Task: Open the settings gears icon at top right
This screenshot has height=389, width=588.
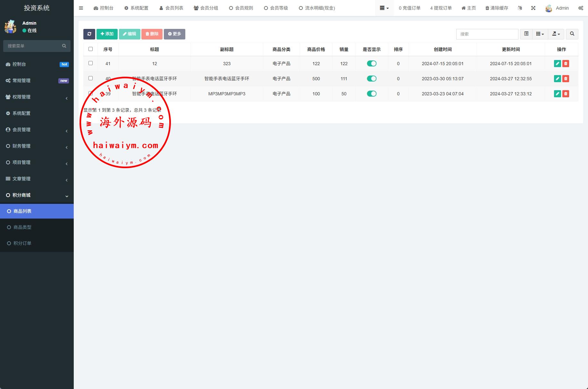Action: 581,8
